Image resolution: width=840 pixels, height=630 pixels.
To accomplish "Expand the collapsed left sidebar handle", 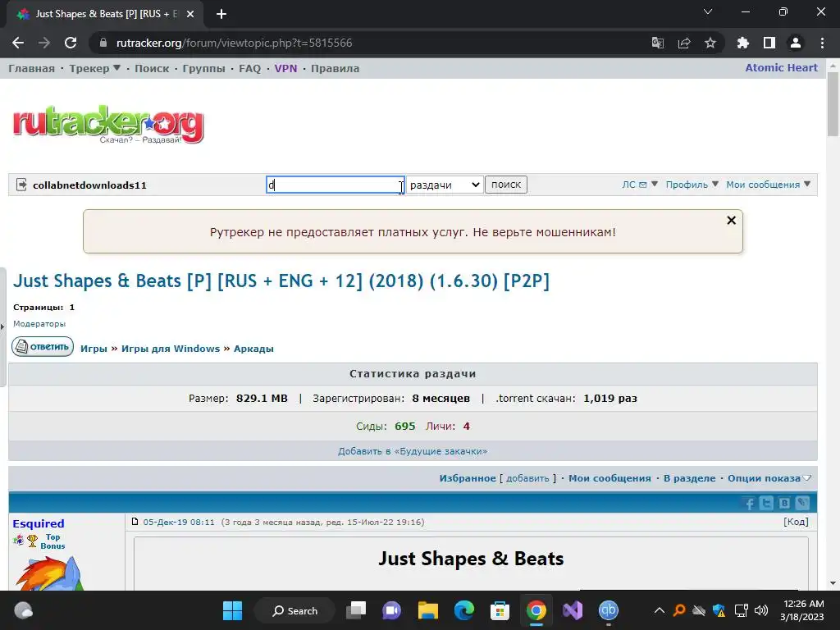I will tap(2, 326).
